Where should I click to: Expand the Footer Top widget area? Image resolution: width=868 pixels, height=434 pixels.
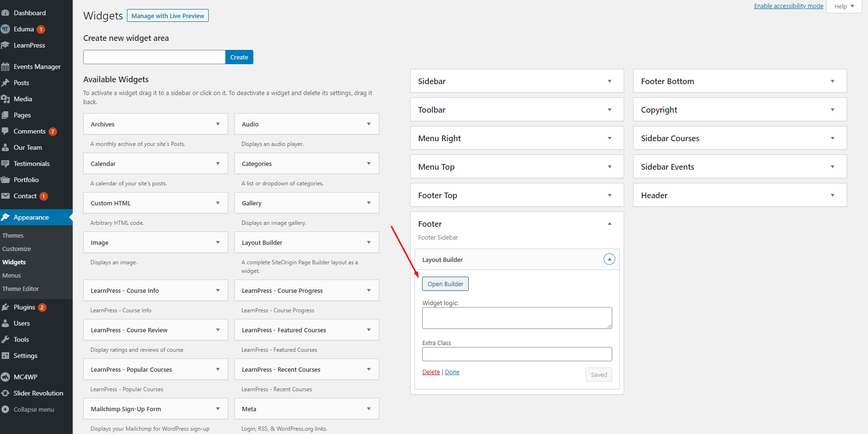[609, 195]
